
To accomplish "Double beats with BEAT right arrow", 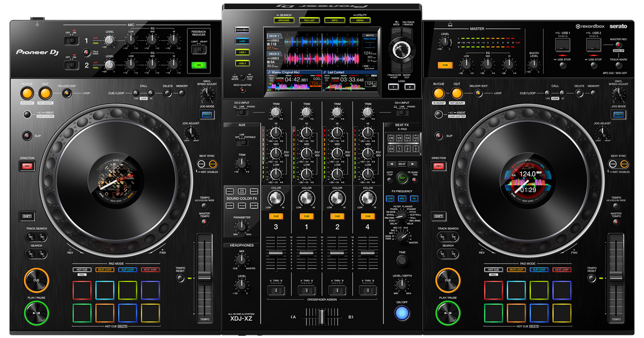I will coord(412,164).
